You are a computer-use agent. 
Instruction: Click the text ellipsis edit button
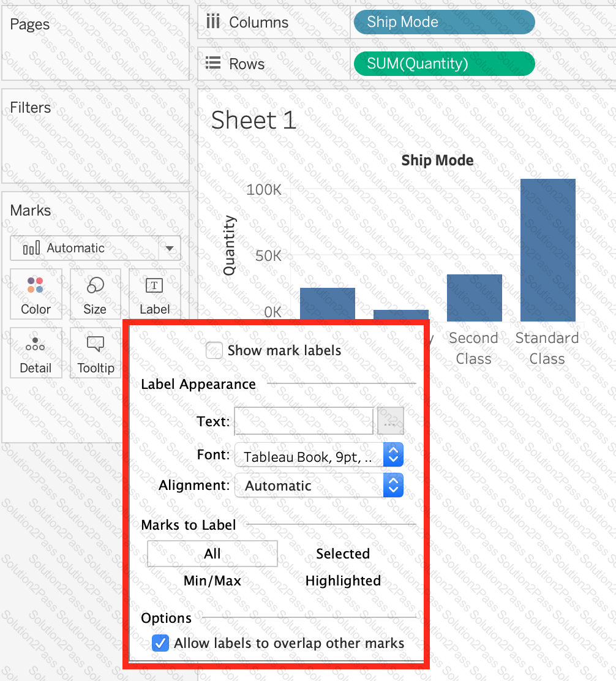(x=391, y=421)
